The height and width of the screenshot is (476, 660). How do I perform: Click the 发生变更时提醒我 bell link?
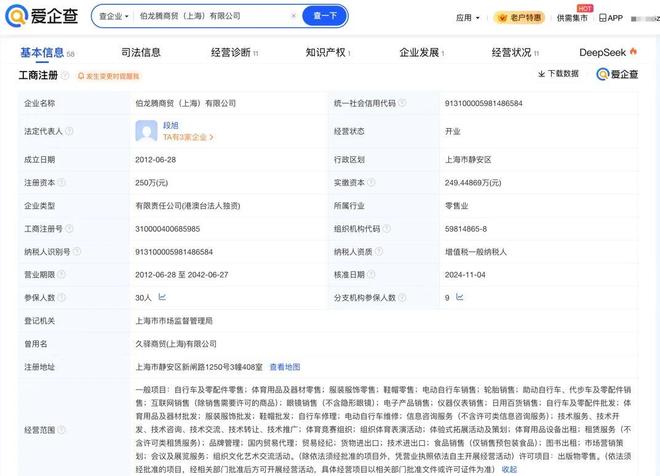109,76
